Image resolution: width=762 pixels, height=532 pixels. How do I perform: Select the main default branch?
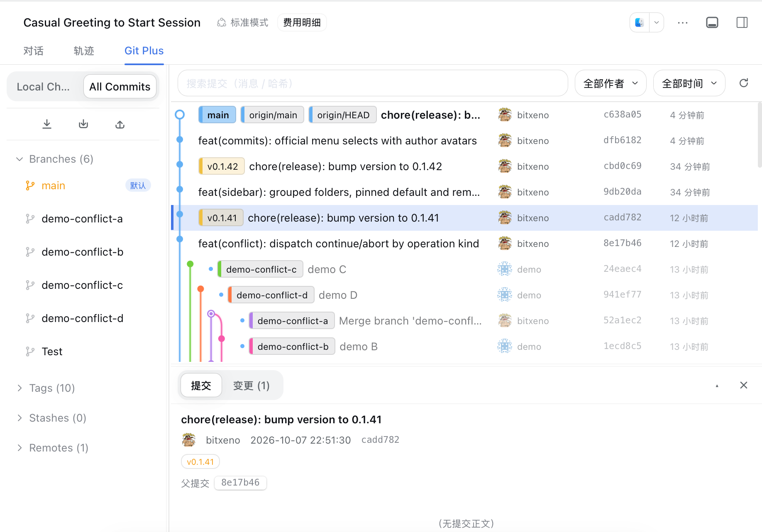[x=83, y=185]
